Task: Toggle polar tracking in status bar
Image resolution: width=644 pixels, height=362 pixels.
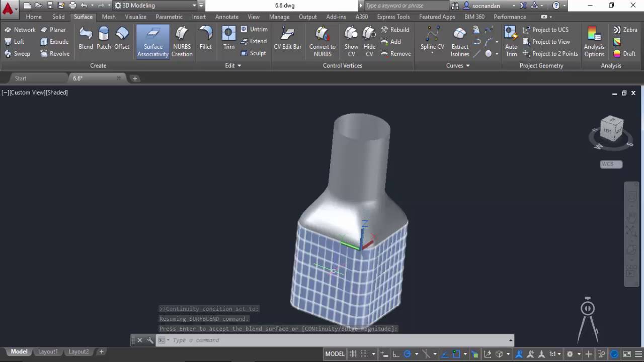Action: (408, 354)
